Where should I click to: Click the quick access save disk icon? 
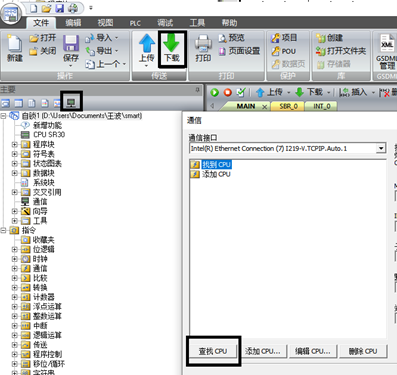point(60,8)
